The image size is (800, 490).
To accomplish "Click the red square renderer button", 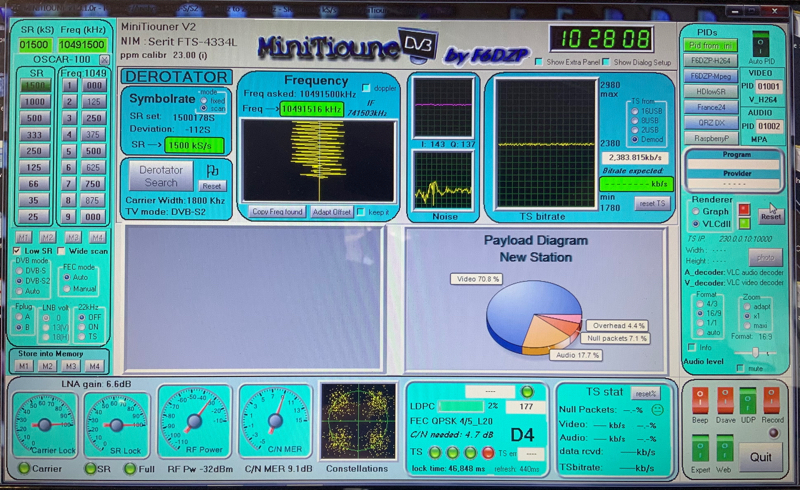I will coord(744,209).
